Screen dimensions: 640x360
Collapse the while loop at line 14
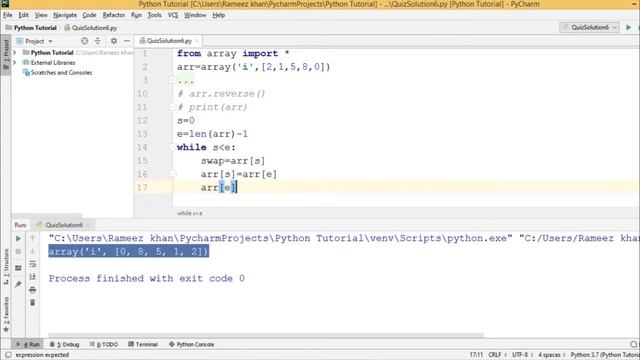[x=173, y=147]
